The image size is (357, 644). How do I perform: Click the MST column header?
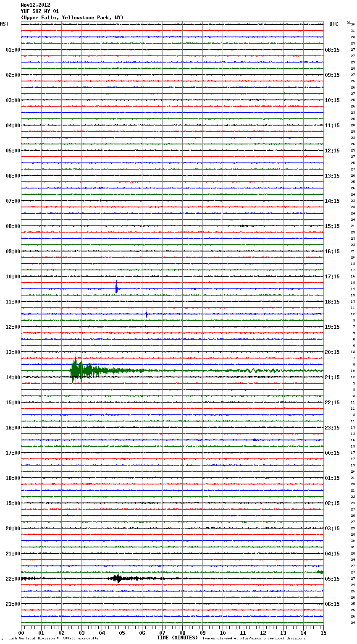pos(4,24)
